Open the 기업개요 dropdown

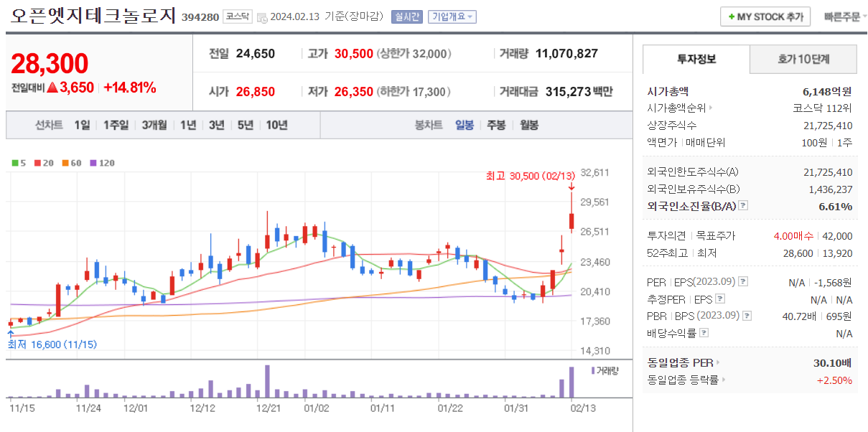pos(452,17)
